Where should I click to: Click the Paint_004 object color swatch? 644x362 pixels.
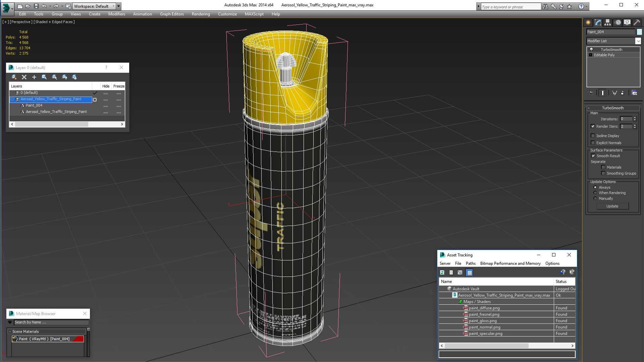[x=639, y=32]
